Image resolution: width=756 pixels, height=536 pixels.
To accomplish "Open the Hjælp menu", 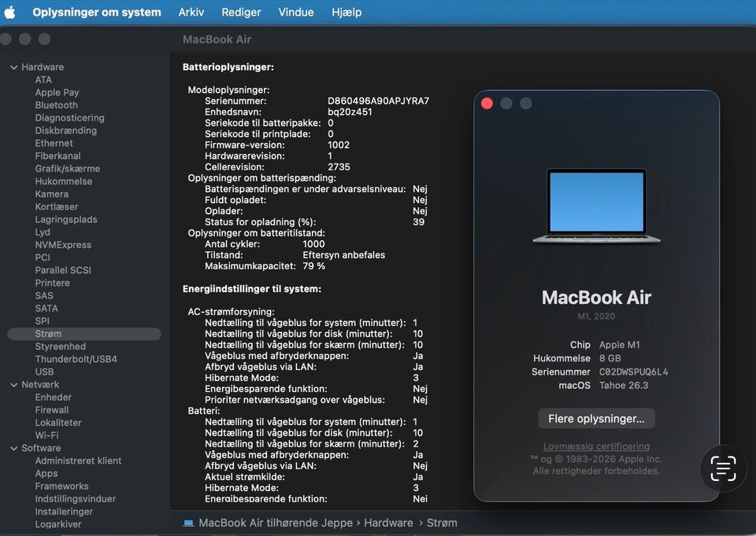I will (346, 12).
